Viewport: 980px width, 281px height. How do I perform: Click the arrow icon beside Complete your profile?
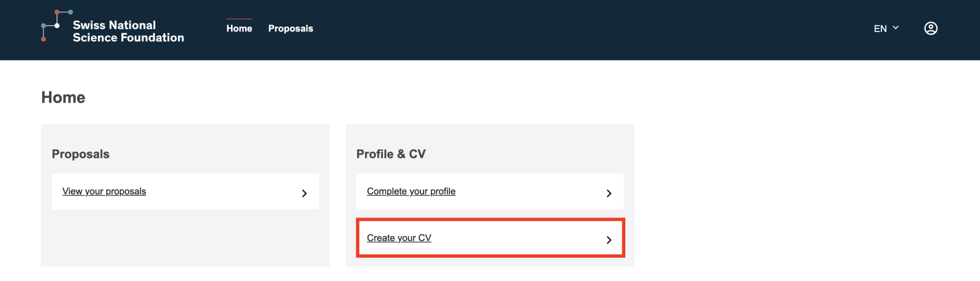608,193
